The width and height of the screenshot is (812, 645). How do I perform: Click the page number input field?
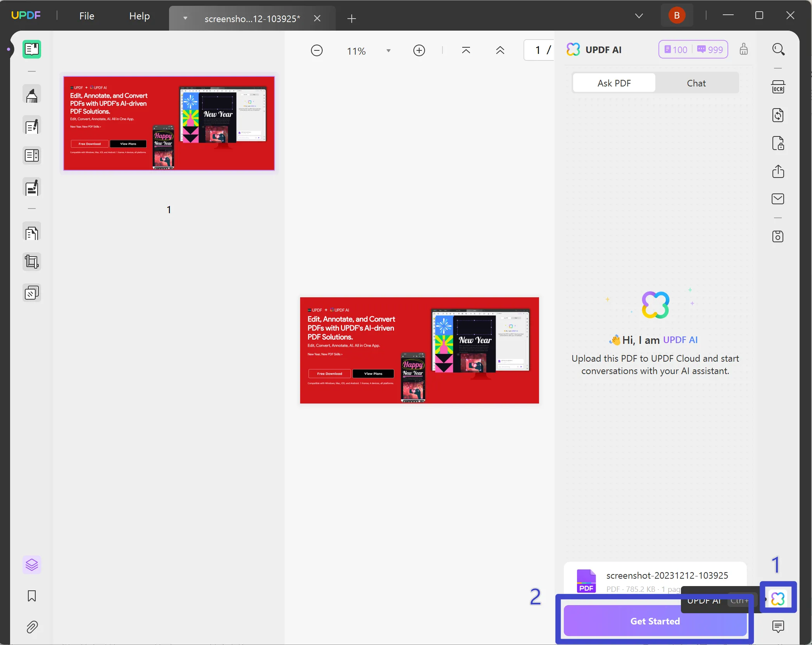coord(539,50)
